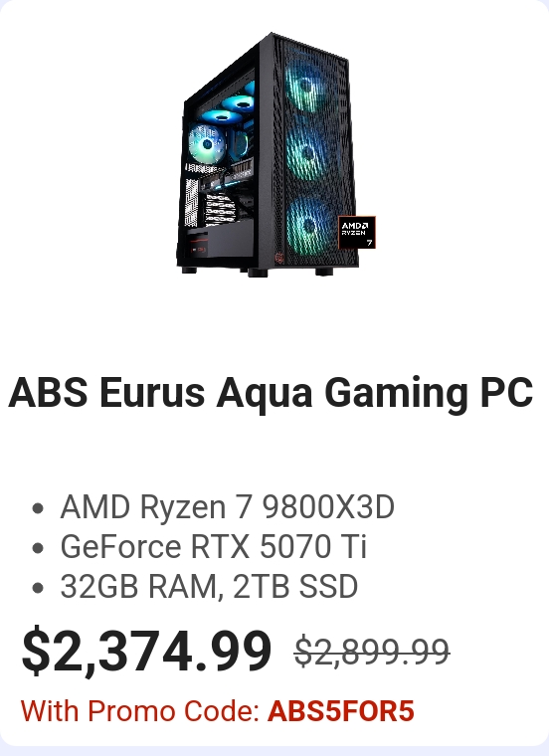
Task: Click the bullet before AMD Ryzen line
Action: tap(38, 508)
